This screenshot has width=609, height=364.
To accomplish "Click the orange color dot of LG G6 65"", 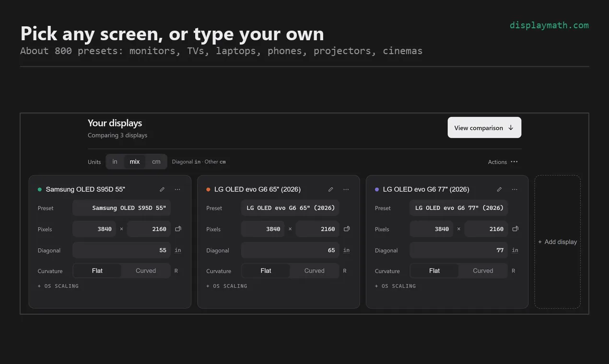I will coord(208,189).
